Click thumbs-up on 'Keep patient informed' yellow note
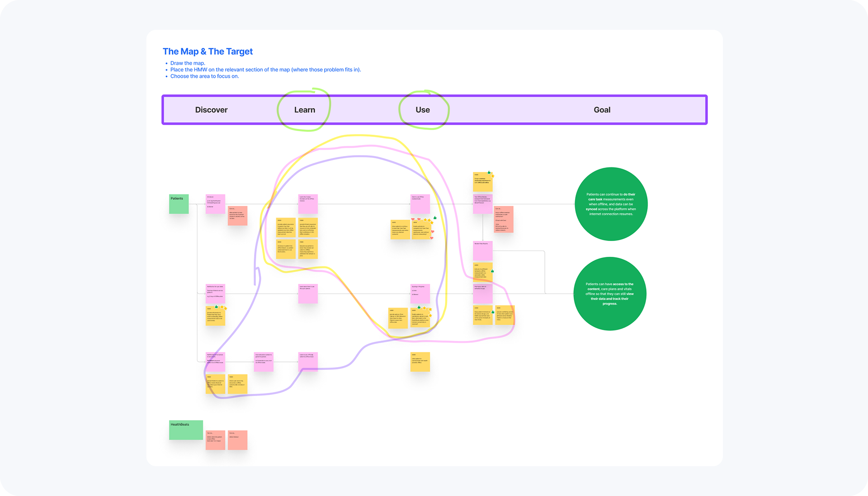This screenshot has height=496, width=868. [x=493, y=312]
